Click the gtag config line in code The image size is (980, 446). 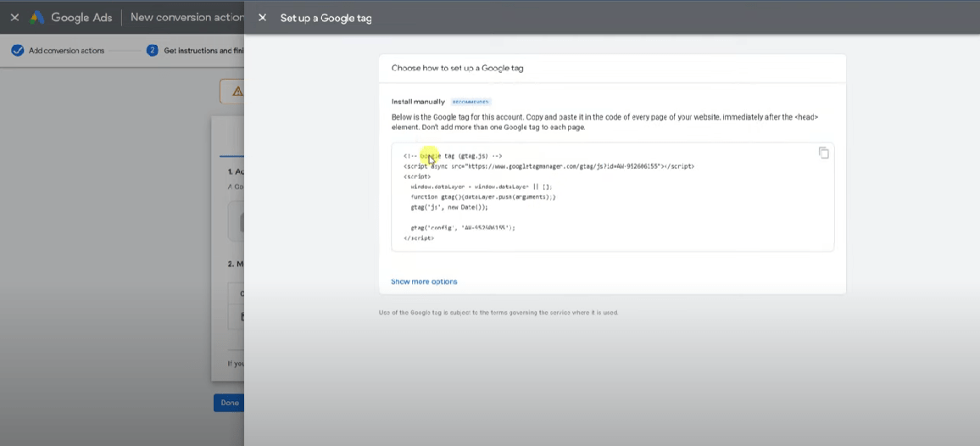tap(463, 227)
